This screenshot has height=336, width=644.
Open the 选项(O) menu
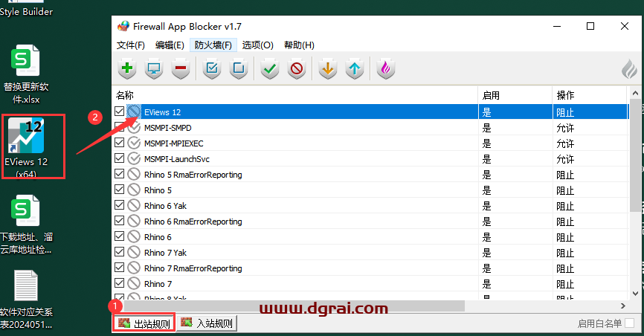[257, 45]
